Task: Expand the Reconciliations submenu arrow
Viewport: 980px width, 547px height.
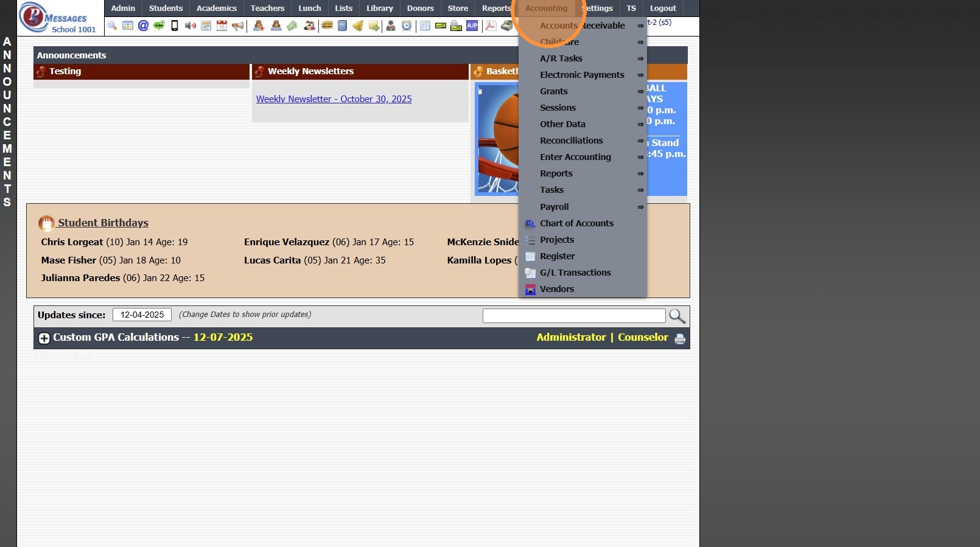Action: coord(640,141)
